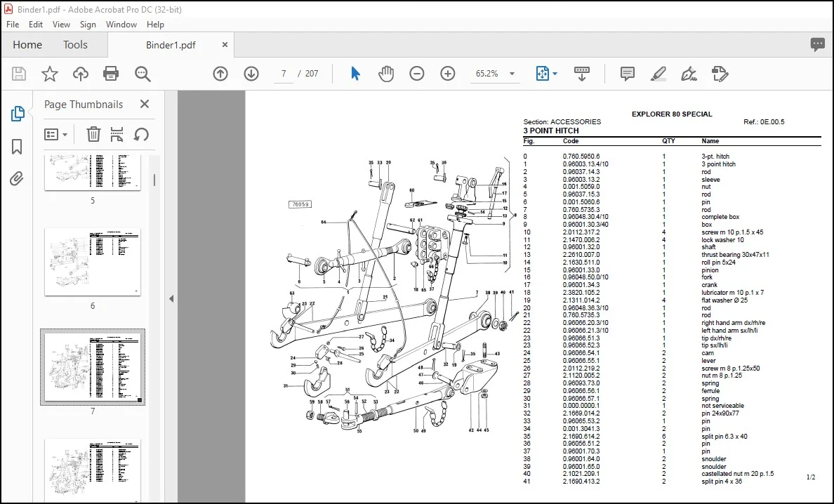Select page 6 thumbnail
This screenshot has width=834, height=504.
point(93,262)
